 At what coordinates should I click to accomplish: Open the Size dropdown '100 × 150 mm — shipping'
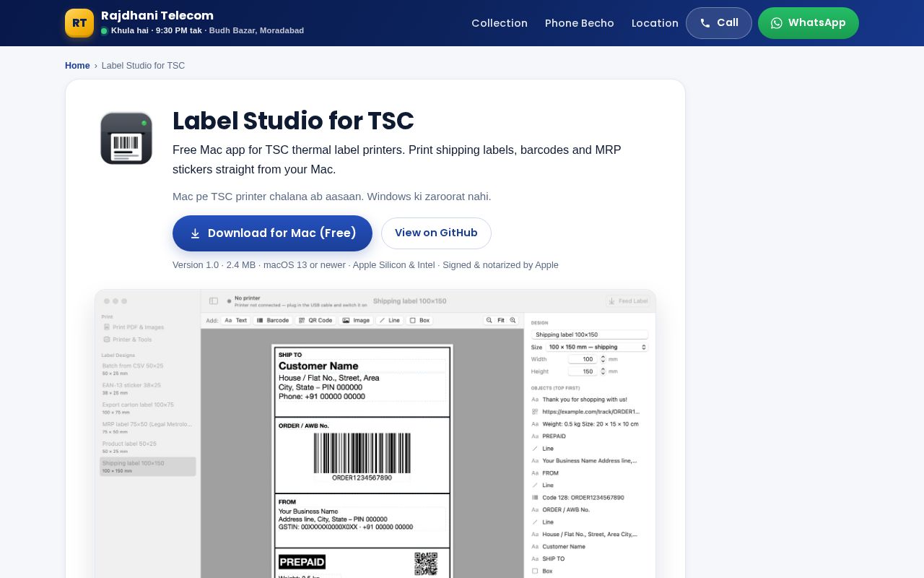[597, 347]
